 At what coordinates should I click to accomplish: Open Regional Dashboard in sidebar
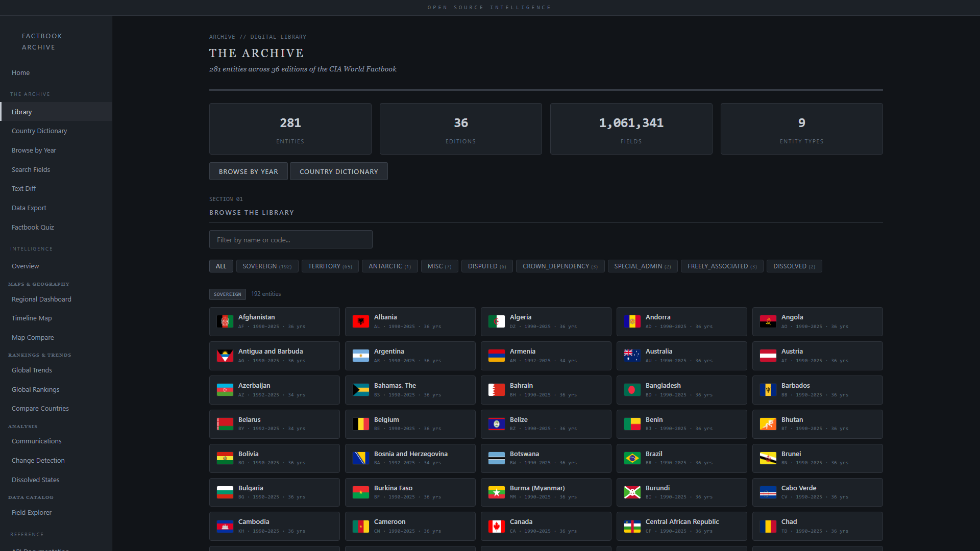(41, 299)
